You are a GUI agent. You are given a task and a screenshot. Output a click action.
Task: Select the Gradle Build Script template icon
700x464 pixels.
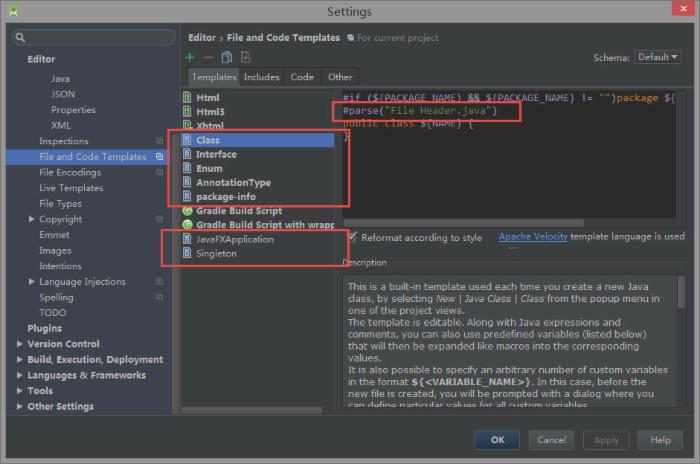click(187, 212)
